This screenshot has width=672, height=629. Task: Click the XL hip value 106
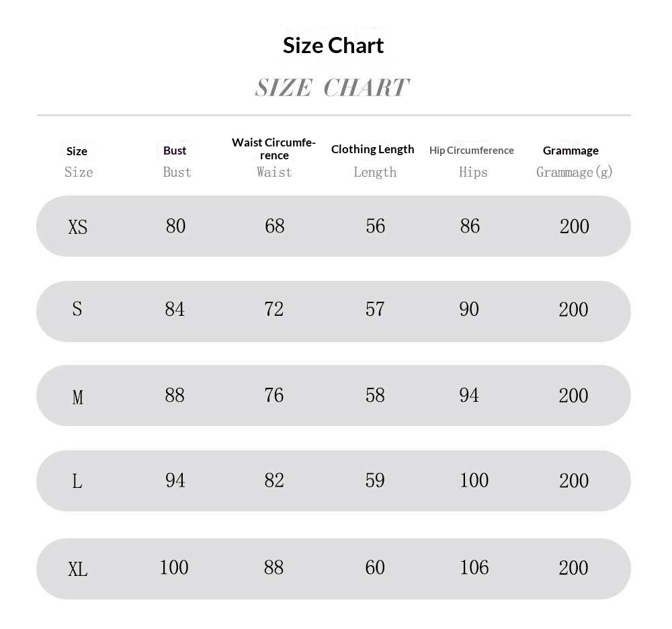[x=474, y=567]
